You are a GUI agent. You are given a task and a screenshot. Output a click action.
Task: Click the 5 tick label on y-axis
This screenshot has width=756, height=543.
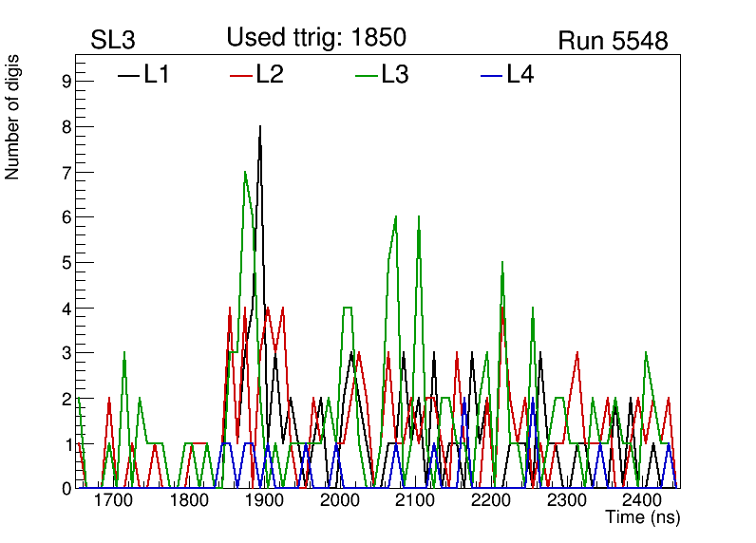point(66,262)
